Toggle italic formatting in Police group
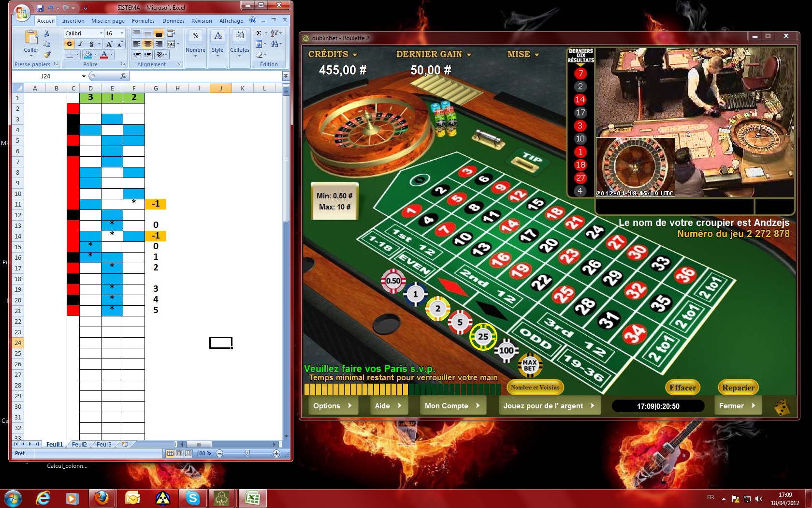This screenshot has width=812, height=508. pos(80,44)
